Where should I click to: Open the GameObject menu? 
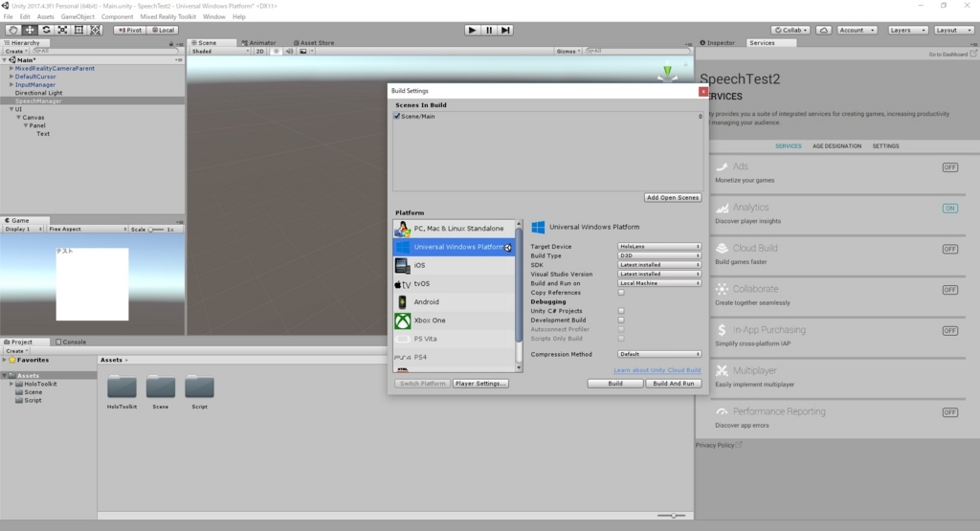tap(78, 17)
